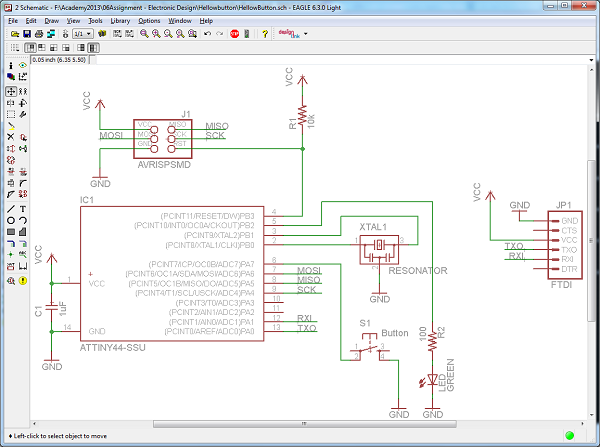Click the Use library book icon

[102, 34]
